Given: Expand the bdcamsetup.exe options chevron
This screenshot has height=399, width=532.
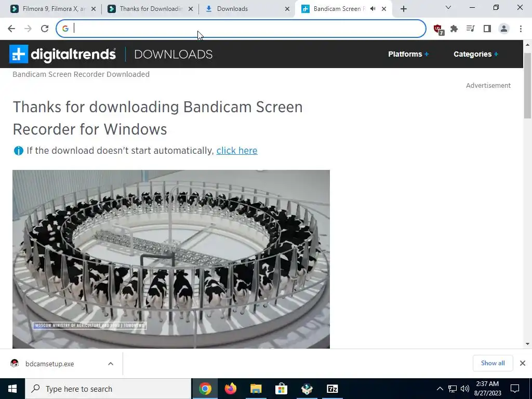Looking at the screenshot, I should 111,364.
